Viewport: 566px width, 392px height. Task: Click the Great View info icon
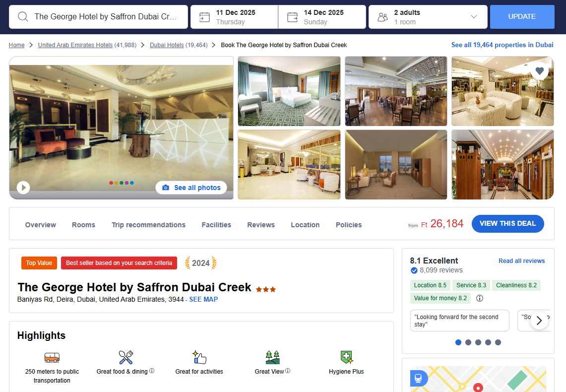click(x=288, y=371)
